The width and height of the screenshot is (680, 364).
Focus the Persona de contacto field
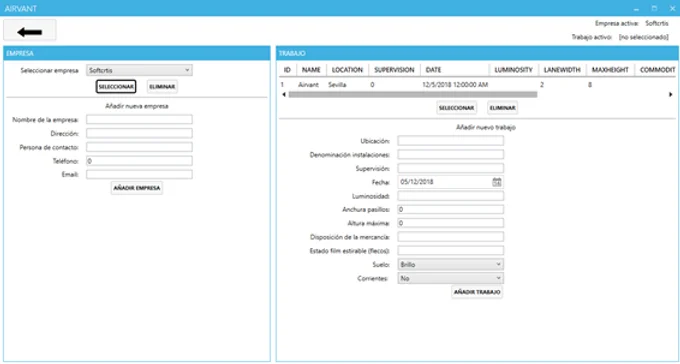(139, 147)
